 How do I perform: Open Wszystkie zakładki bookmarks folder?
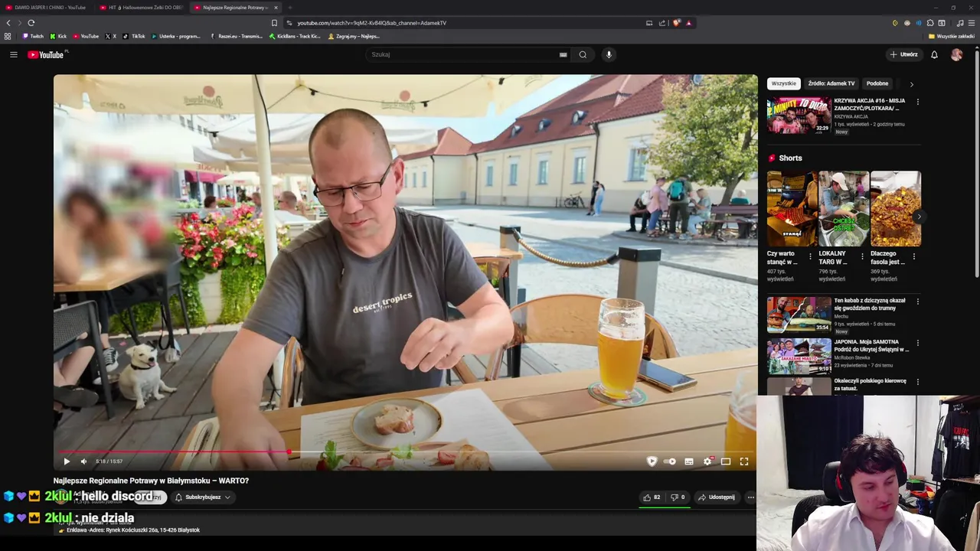point(952,36)
